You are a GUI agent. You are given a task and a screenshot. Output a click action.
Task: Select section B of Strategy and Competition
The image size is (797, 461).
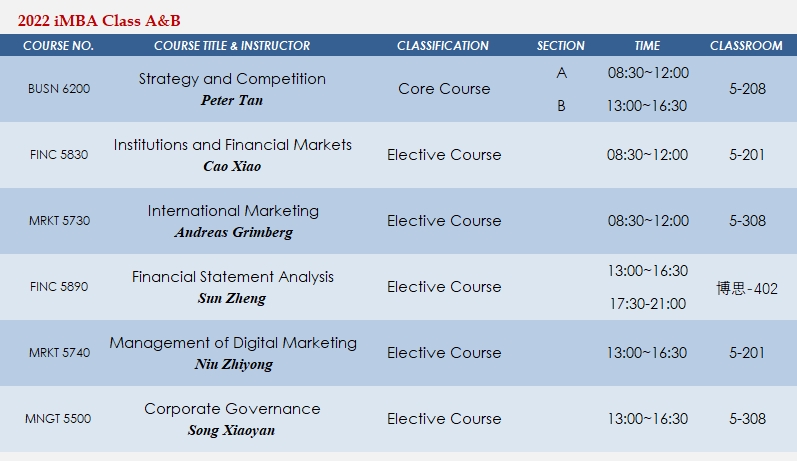[561, 106]
